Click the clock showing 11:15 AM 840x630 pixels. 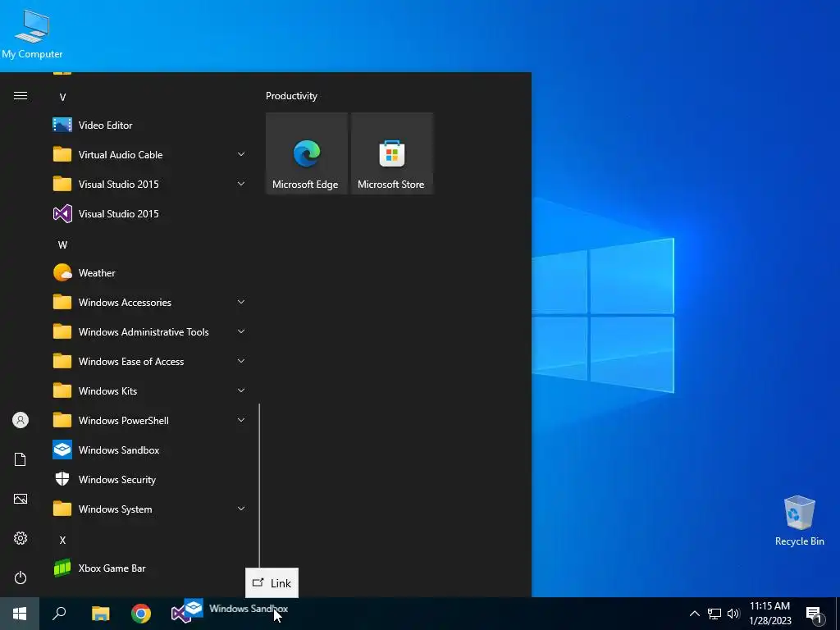(769, 606)
